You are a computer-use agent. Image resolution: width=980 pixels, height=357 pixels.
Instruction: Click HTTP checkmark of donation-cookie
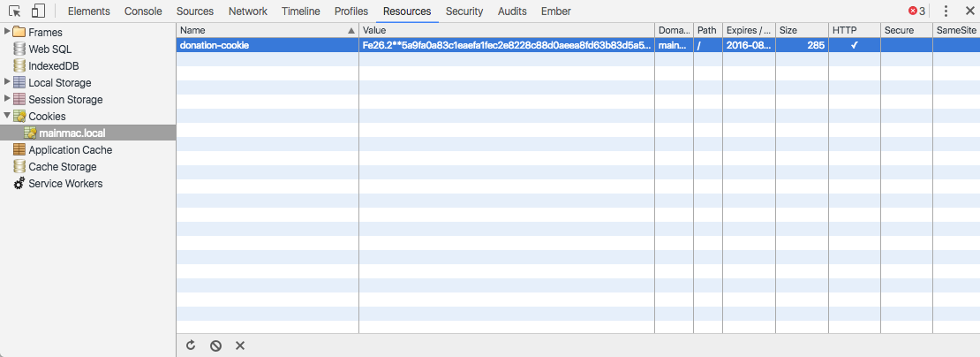pyautogui.click(x=854, y=45)
